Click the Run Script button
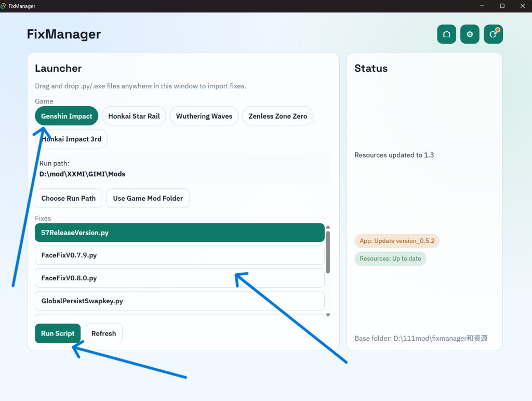 coord(58,333)
